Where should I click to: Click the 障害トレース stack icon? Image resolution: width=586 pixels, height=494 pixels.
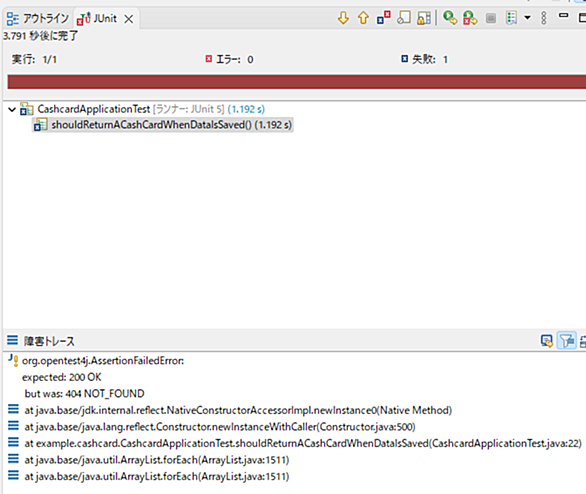tap(12, 340)
